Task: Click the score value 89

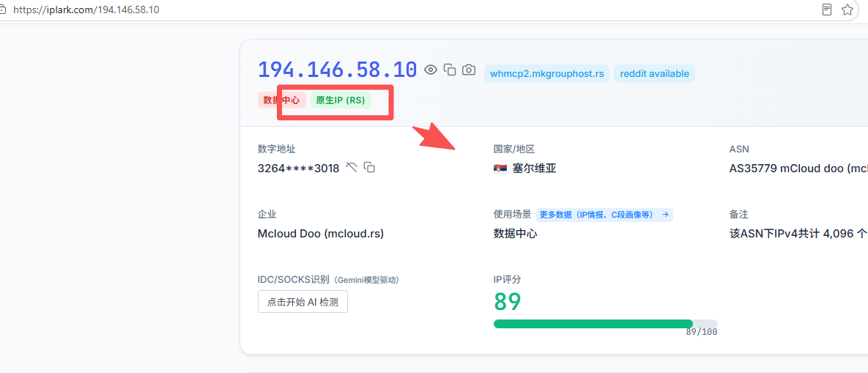Action: pyautogui.click(x=508, y=302)
